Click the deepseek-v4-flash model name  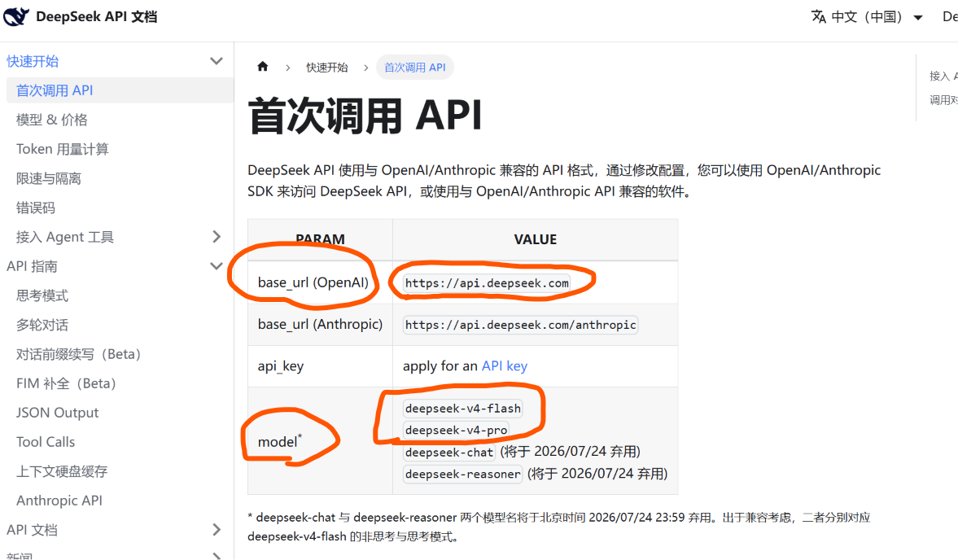463,408
